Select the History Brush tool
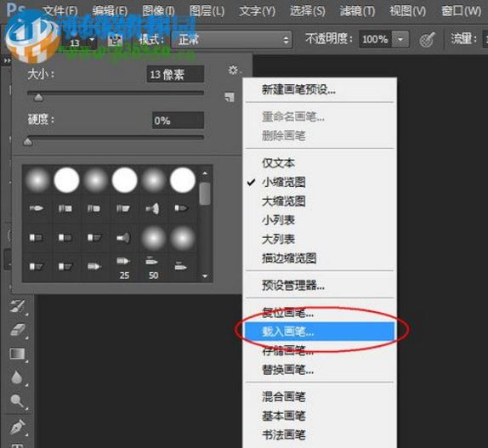 pos(17,307)
